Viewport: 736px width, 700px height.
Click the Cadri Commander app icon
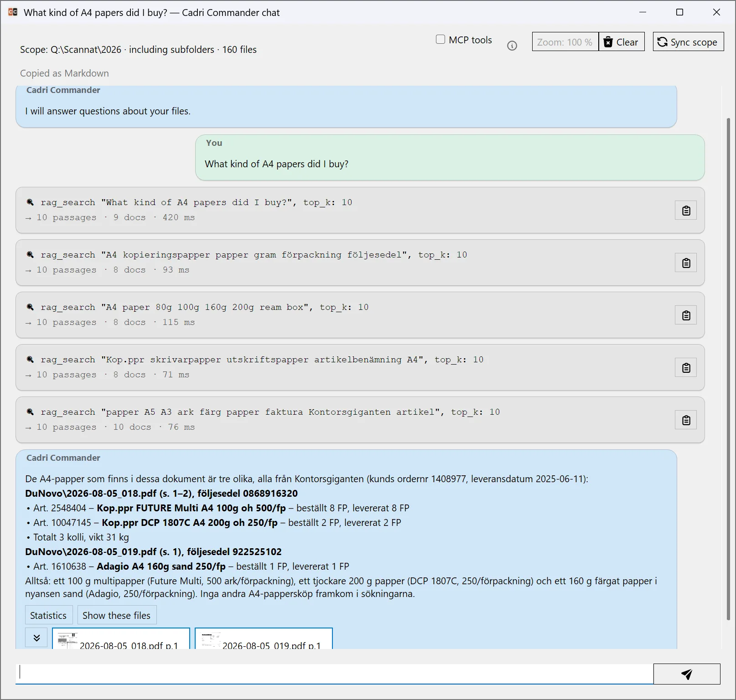13,12
